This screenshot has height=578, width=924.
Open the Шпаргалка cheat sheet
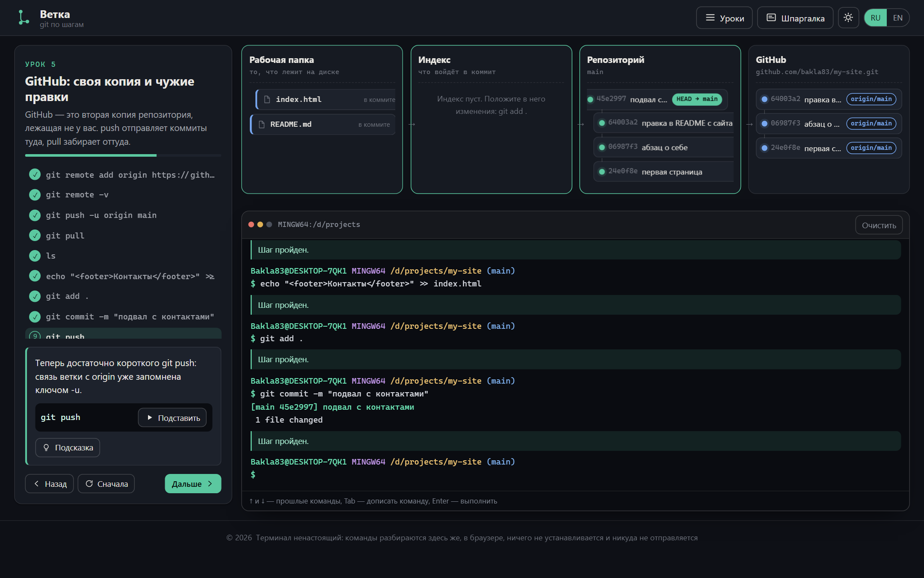tap(795, 18)
